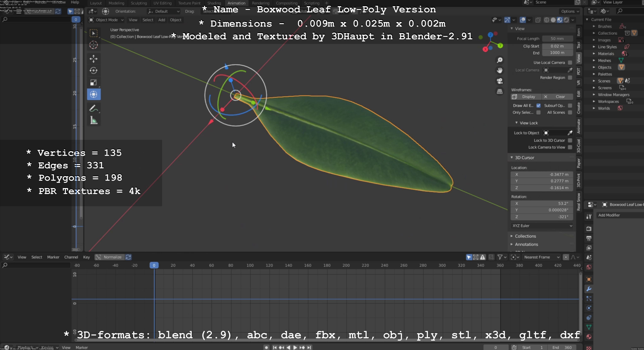Enable All Scenes checkbox

tap(570, 113)
